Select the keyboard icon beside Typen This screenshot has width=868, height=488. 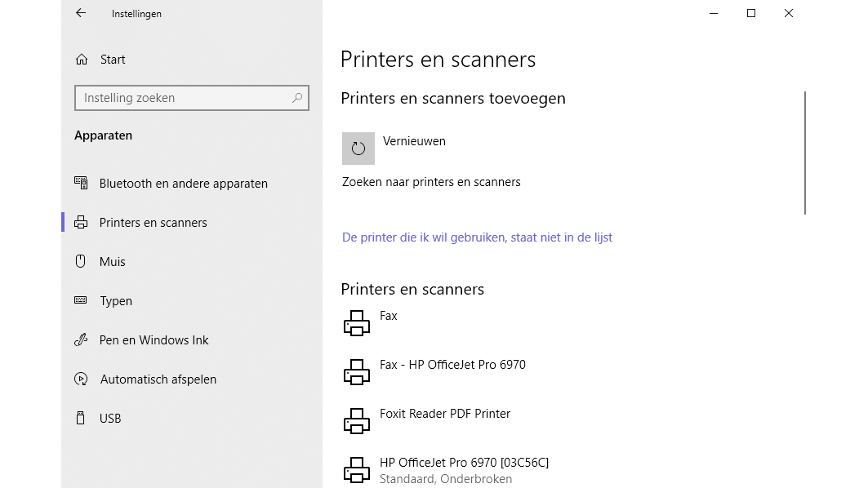[x=81, y=300]
